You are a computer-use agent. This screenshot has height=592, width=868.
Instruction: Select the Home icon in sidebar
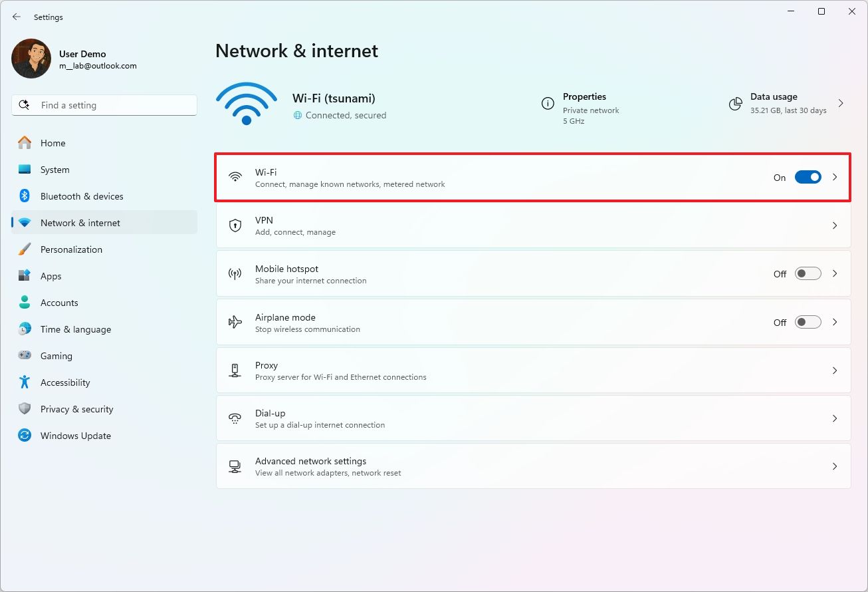point(24,142)
